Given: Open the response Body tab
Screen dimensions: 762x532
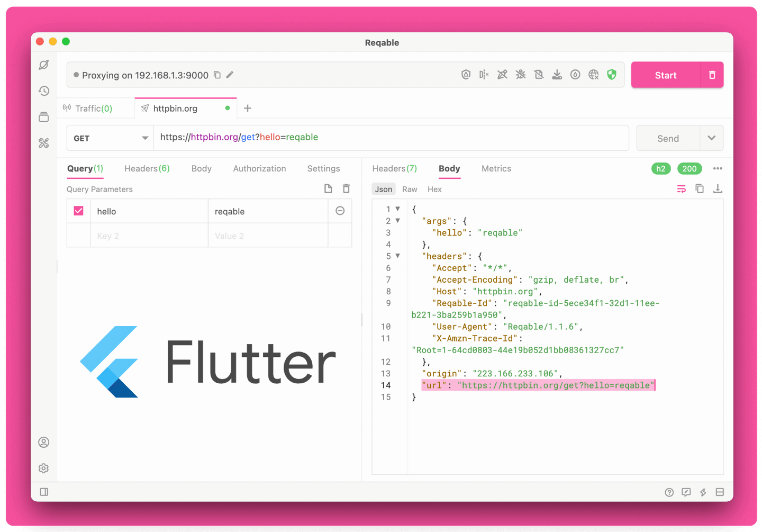Looking at the screenshot, I should (449, 169).
